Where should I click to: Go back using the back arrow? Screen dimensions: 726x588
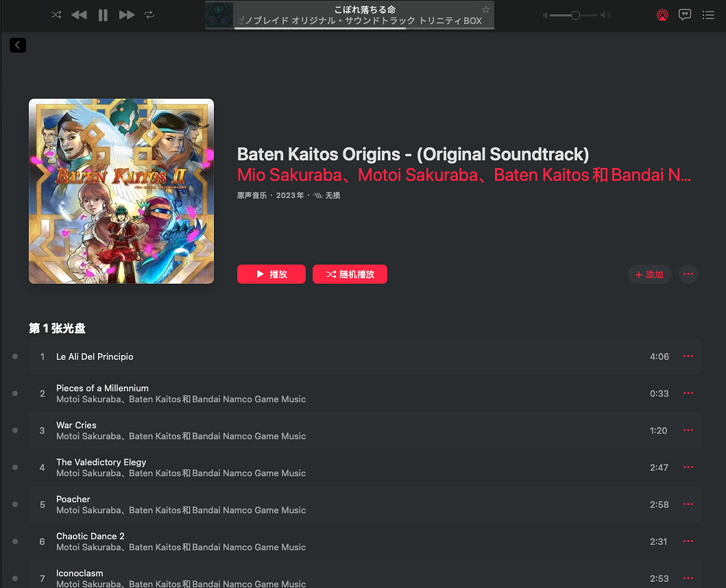(18, 45)
